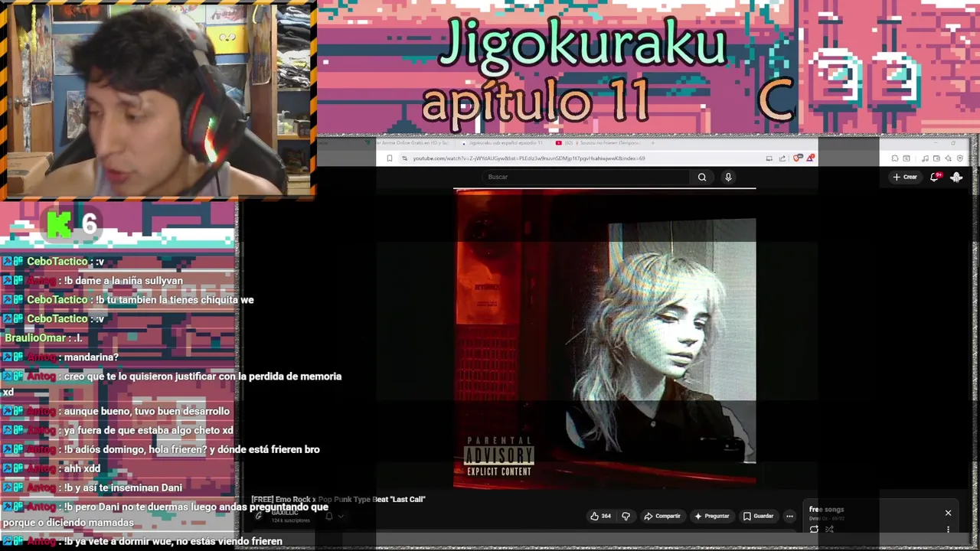Toggle shuffle in free songs panel
Screen dimensions: 980x551
point(829,529)
